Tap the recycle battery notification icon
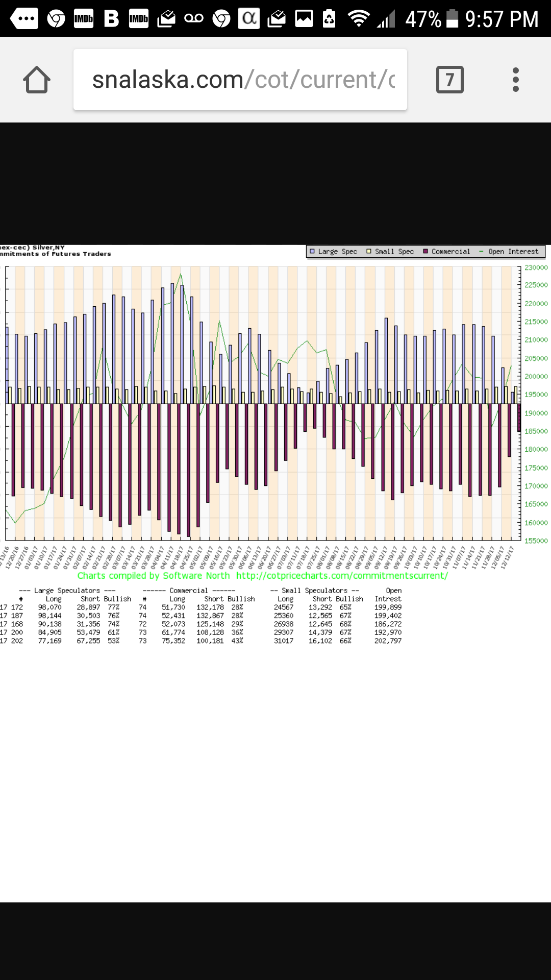This screenshot has height=980, width=551. point(330,19)
